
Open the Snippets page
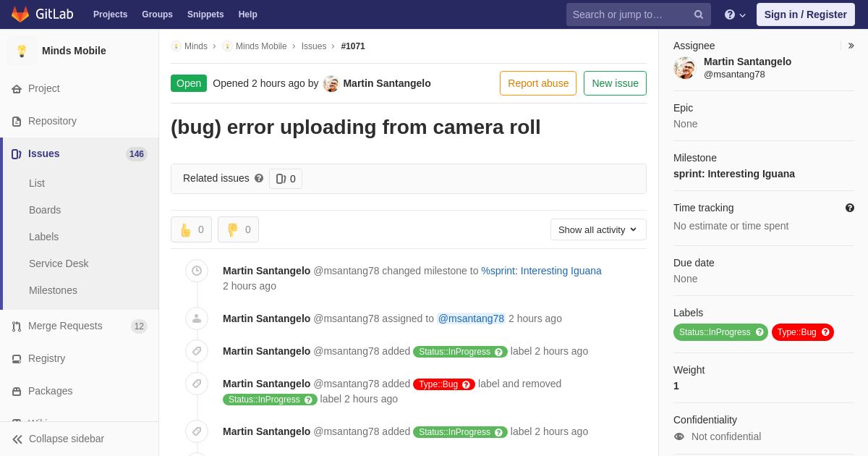pyautogui.click(x=205, y=14)
